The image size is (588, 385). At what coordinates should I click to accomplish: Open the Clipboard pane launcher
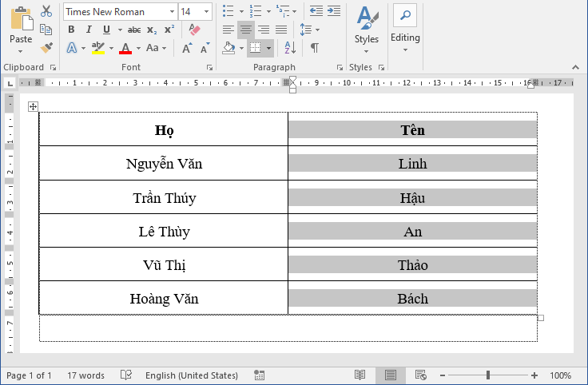coord(53,67)
